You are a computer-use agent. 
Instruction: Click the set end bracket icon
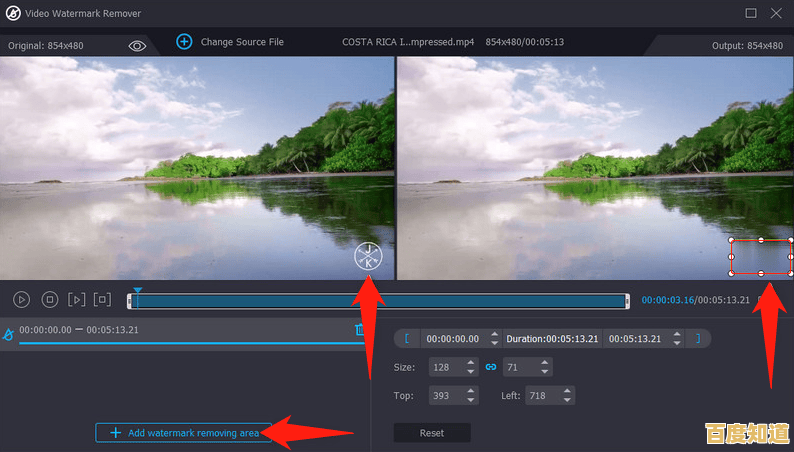point(698,338)
